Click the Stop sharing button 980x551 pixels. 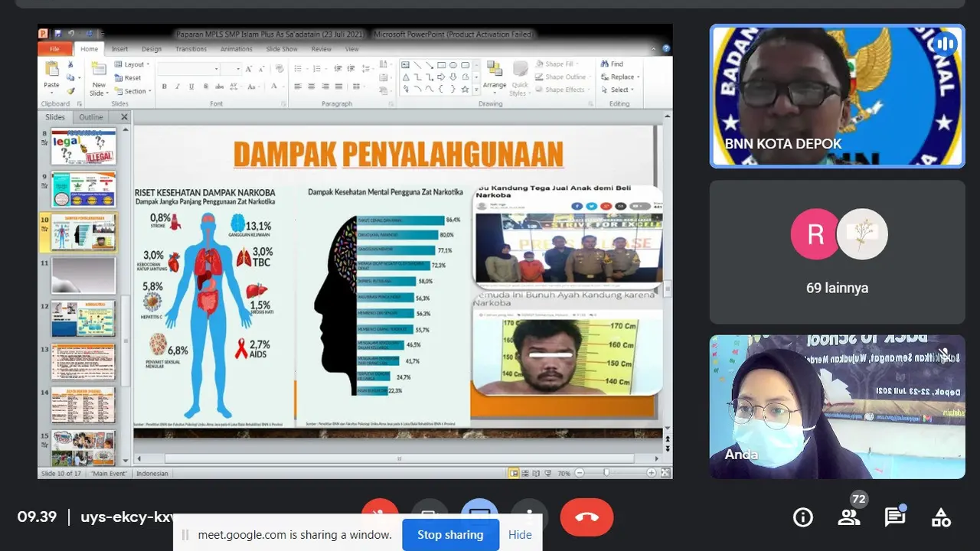coord(450,535)
